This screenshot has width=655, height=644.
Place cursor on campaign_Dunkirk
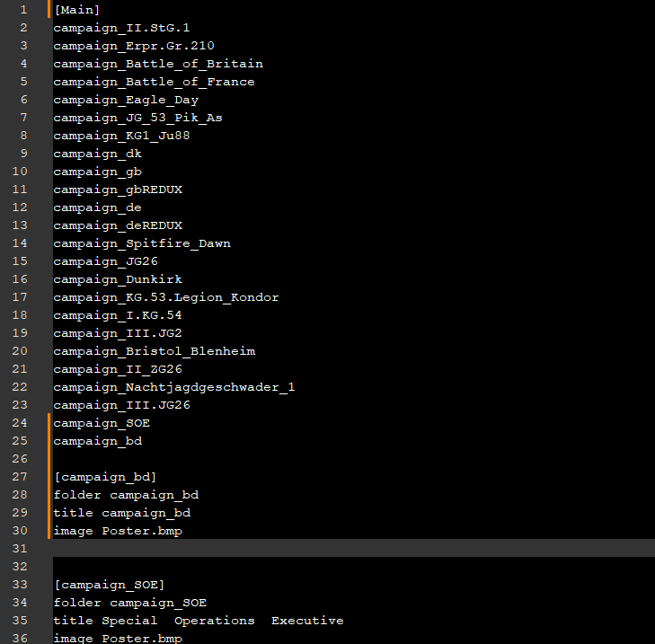click(x=118, y=279)
